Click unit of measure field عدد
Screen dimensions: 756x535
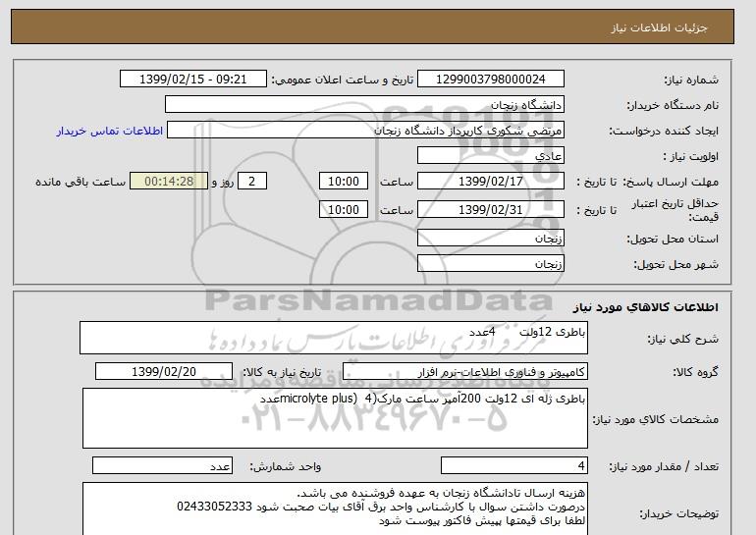coord(162,465)
